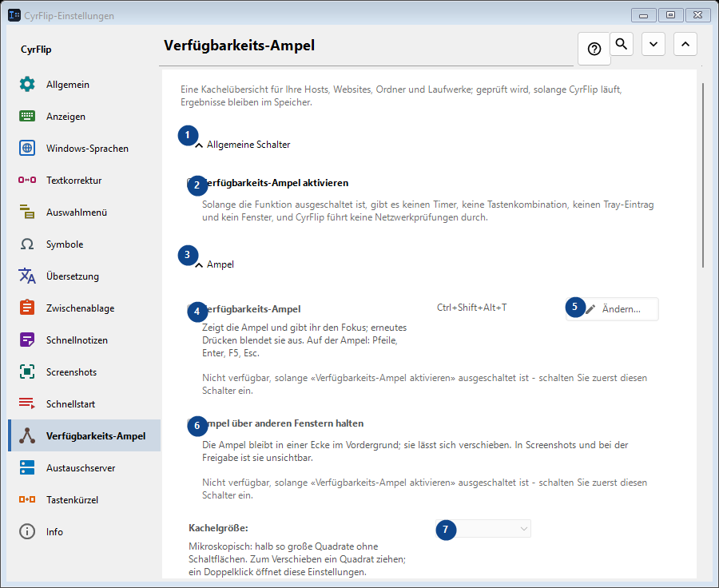
Task: Open Screenshots via its capture icon
Action: pyautogui.click(x=27, y=372)
